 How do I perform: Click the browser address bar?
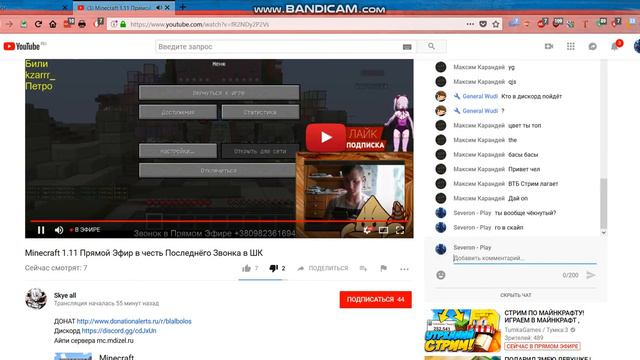pos(294,24)
